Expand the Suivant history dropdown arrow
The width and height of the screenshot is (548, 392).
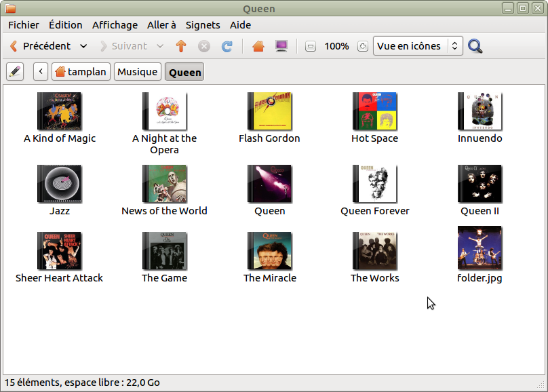(x=160, y=46)
